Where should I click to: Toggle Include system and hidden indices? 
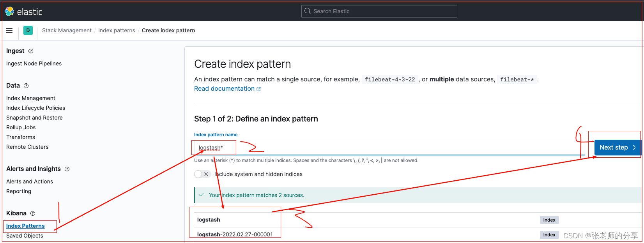[x=203, y=174]
